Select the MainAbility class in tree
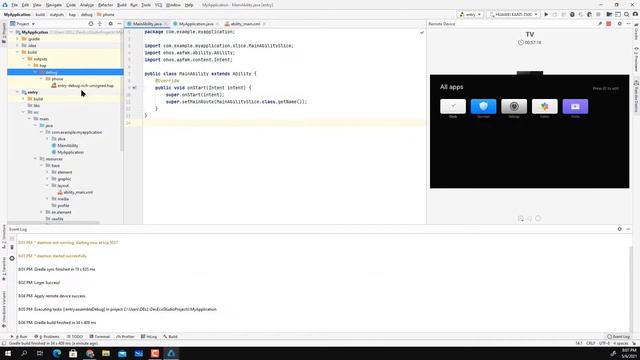The width and height of the screenshot is (640, 360). [x=65, y=145]
